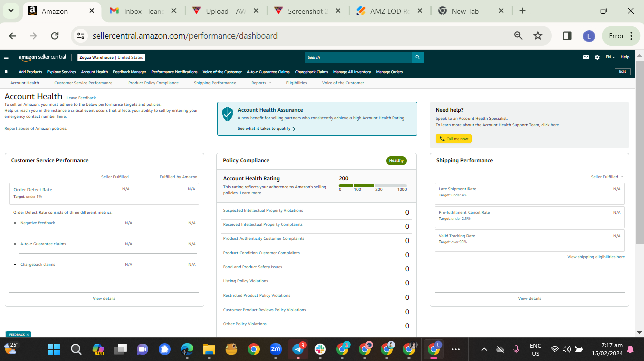Close the Feedback tab widget

coord(28,334)
